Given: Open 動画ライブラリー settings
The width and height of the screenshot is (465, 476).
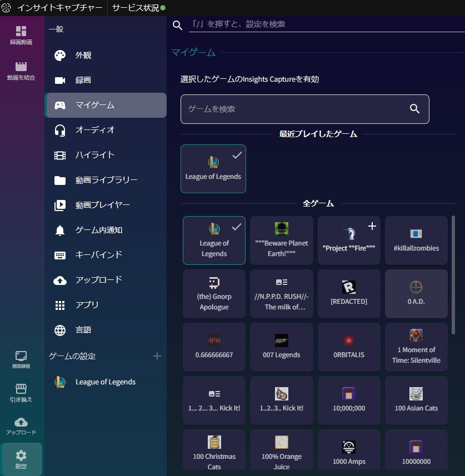Looking at the screenshot, I should (106, 180).
